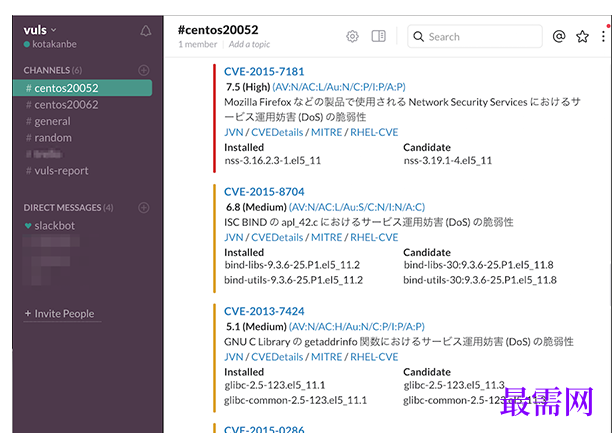Viewport: 612px width, 433px height.
Task: Toggle channel details pane icon
Action: [378, 36]
